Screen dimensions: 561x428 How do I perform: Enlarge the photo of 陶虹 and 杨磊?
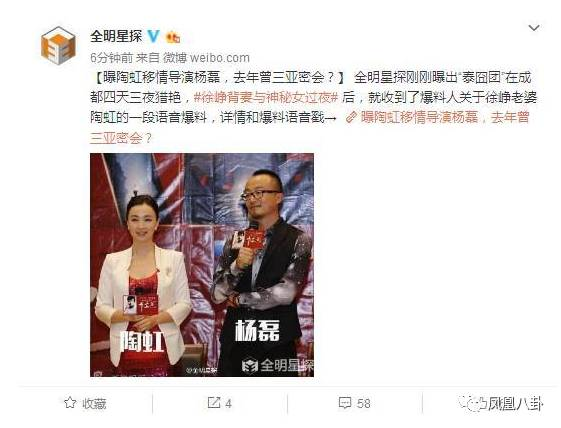tap(202, 265)
